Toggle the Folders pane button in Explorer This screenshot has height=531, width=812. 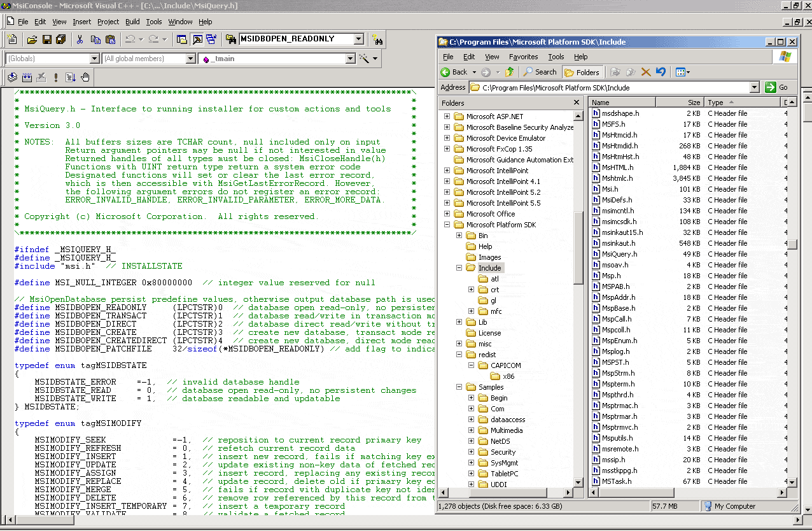tap(582, 72)
